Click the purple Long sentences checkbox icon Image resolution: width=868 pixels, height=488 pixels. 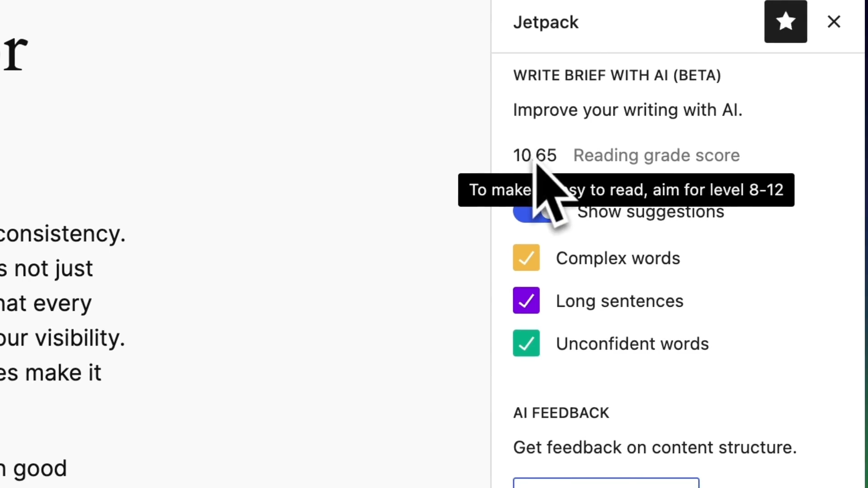coord(526,301)
